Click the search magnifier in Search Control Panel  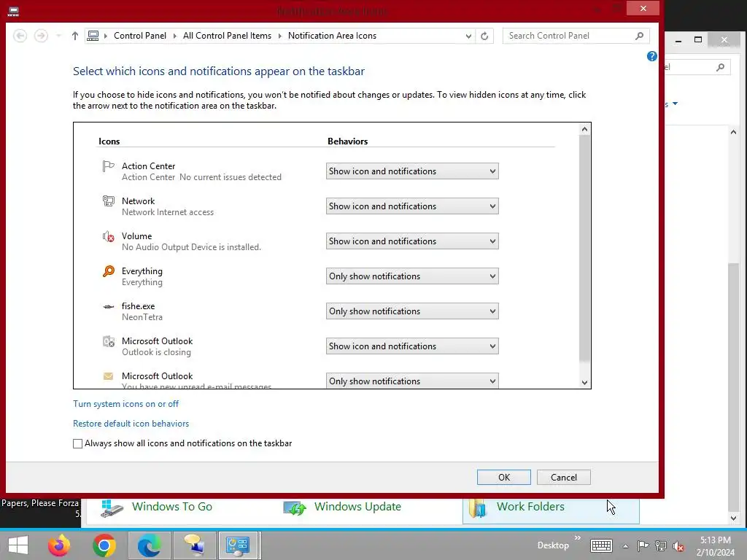point(639,36)
